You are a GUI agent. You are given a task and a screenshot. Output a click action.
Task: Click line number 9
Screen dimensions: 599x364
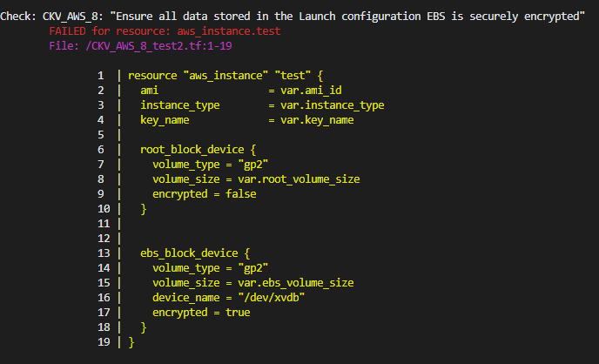(100, 194)
